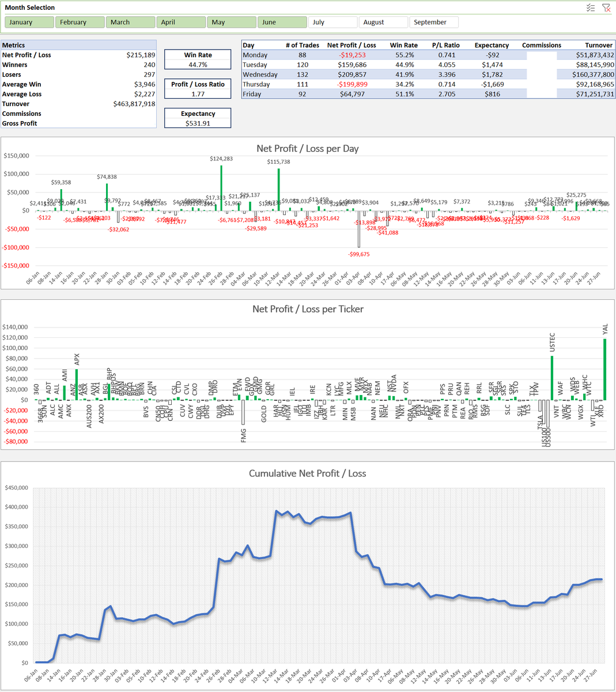Select September in the month slicer

(434, 22)
